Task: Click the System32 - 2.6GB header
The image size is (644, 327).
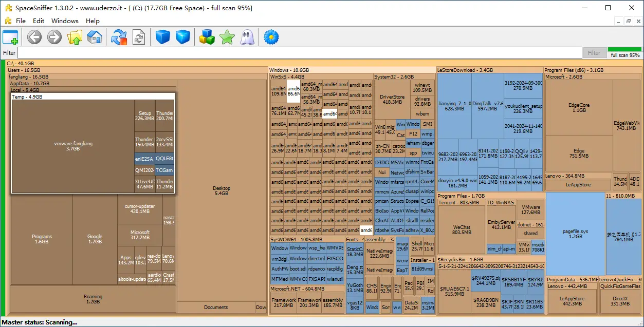Action: point(404,77)
